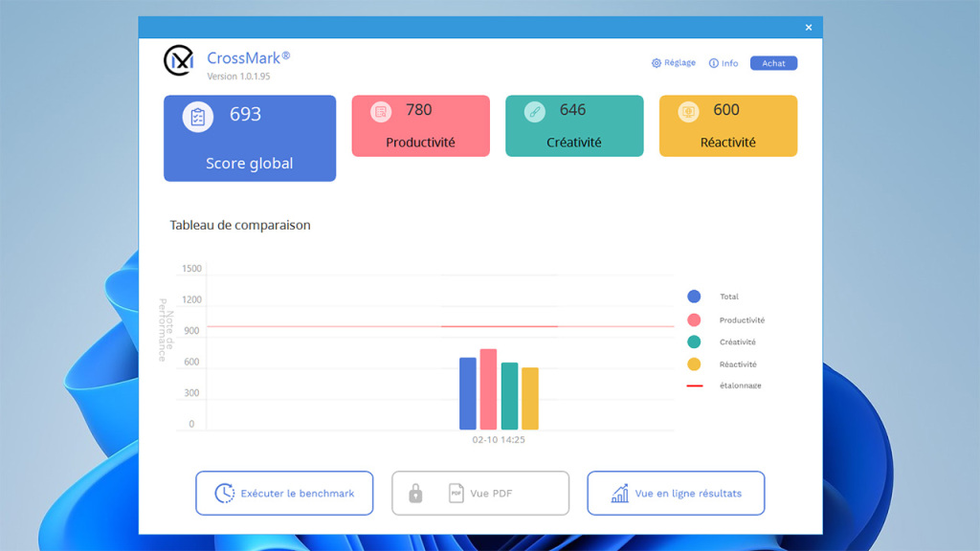Select the Créativité 646 card

click(574, 125)
